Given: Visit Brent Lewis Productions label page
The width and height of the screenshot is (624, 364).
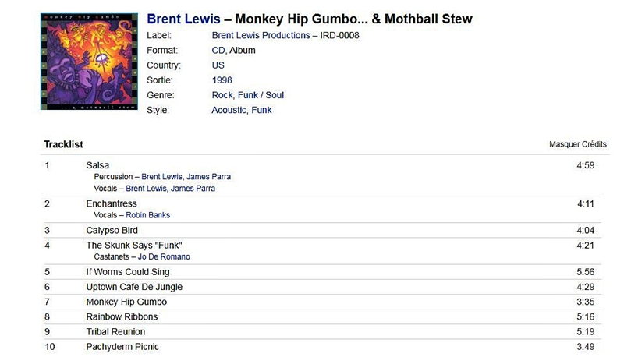Looking at the screenshot, I should pyautogui.click(x=261, y=35).
